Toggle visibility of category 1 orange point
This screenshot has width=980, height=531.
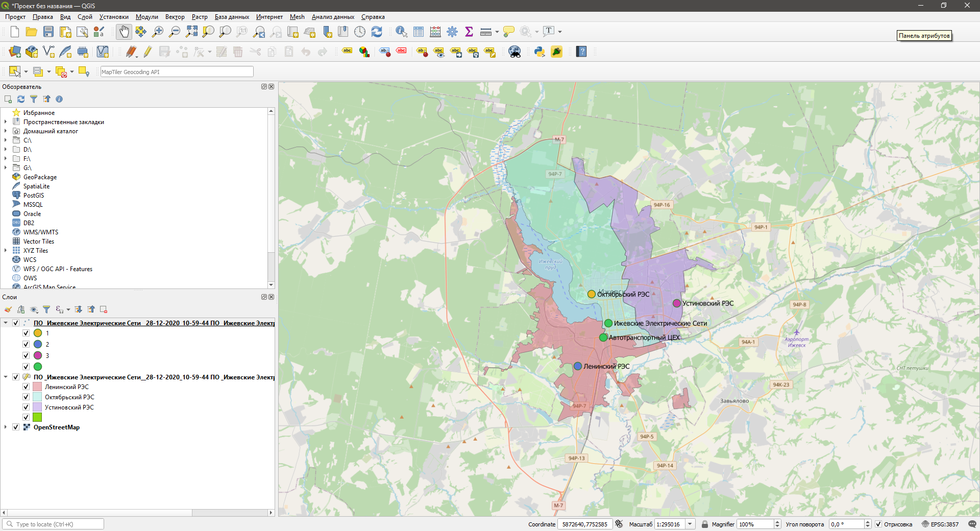[x=26, y=333]
